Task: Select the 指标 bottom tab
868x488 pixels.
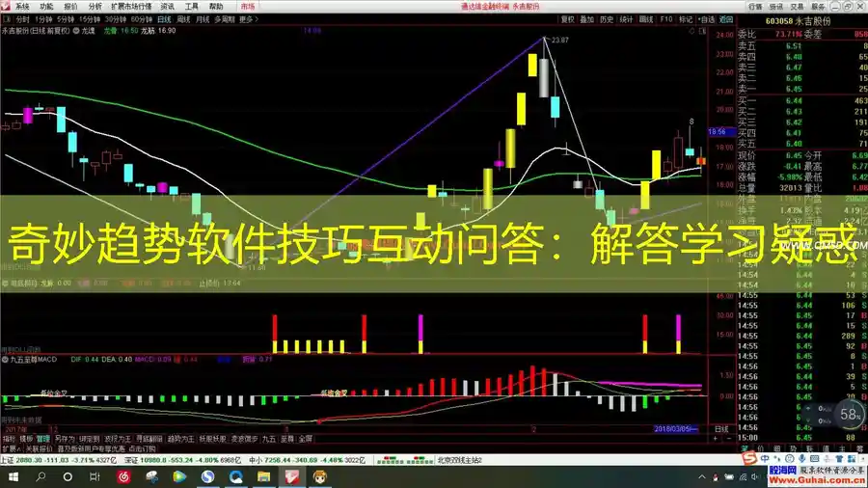Action: pyautogui.click(x=9, y=439)
